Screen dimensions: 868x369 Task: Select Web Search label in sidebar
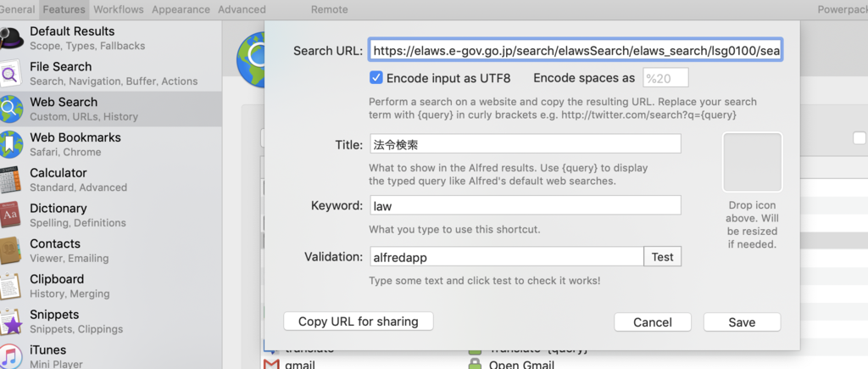coord(64,103)
